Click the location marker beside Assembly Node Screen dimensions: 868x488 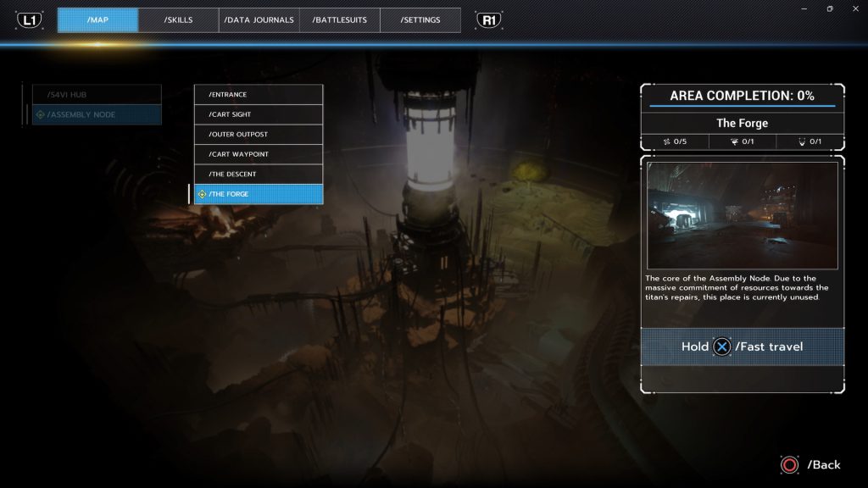(40, 114)
